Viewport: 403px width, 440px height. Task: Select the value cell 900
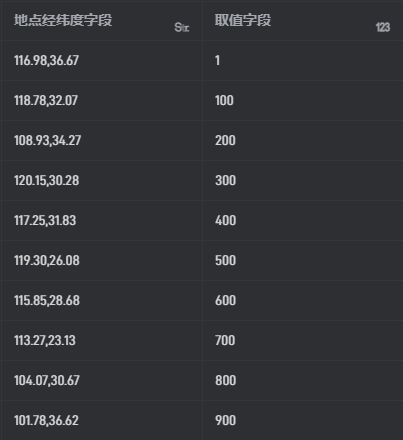[303, 420]
